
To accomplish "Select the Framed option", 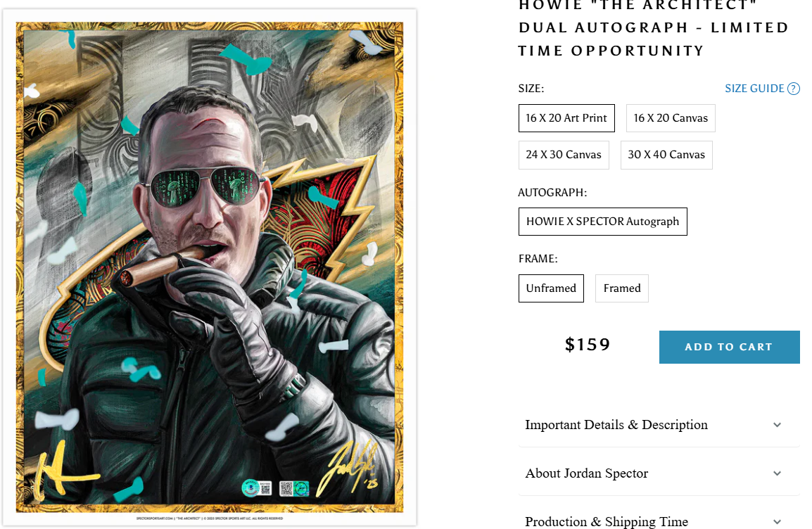I will click(622, 288).
